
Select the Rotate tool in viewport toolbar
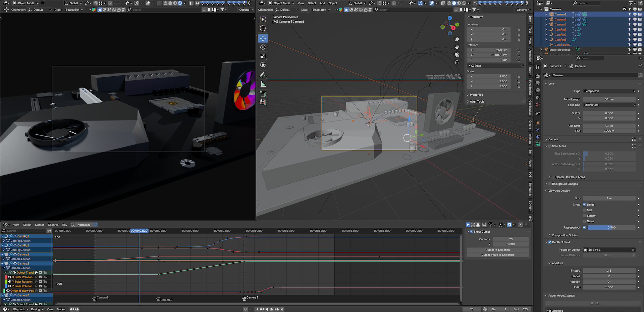pos(263,47)
